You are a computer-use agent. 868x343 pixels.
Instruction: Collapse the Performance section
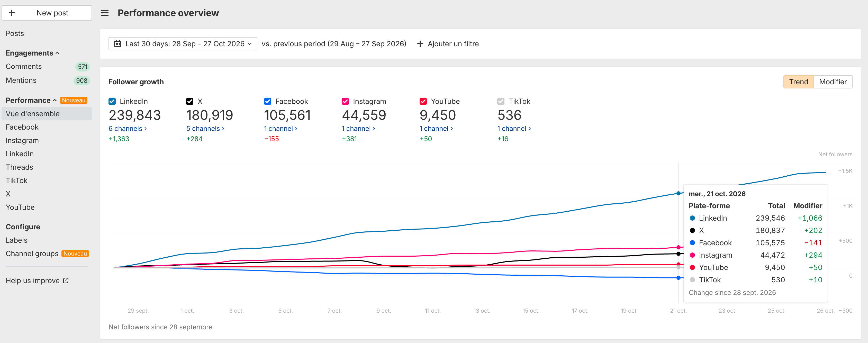pos(31,101)
